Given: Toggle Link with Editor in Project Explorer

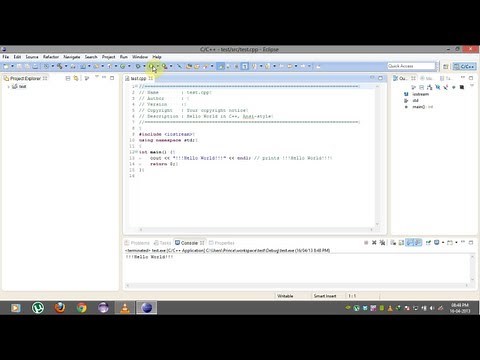Looking at the screenshot, I should tap(76, 78).
